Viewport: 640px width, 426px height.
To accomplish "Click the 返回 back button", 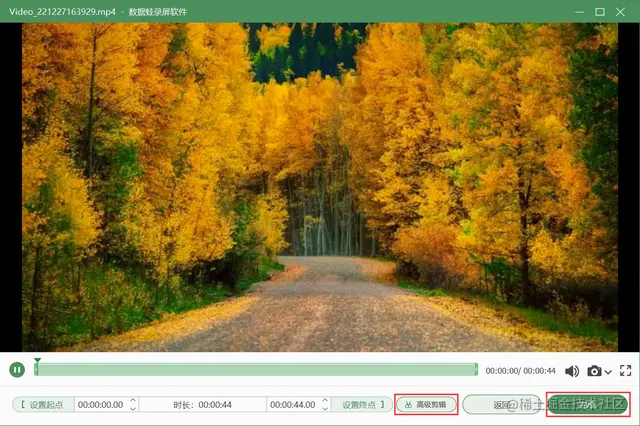I will pyautogui.click(x=502, y=405).
